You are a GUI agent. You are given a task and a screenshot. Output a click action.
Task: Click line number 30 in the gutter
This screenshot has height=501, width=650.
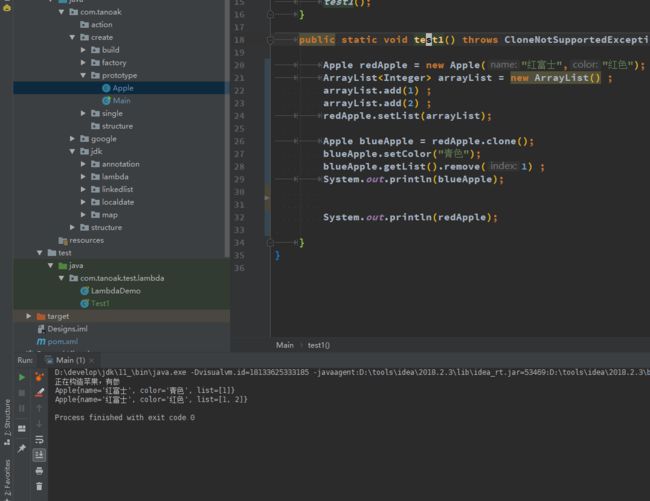(239, 192)
